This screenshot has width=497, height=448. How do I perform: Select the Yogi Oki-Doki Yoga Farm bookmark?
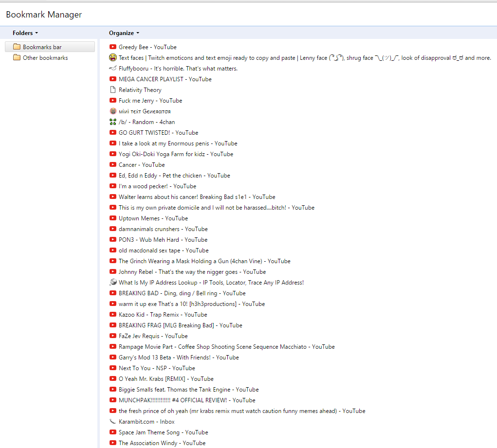point(176,154)
